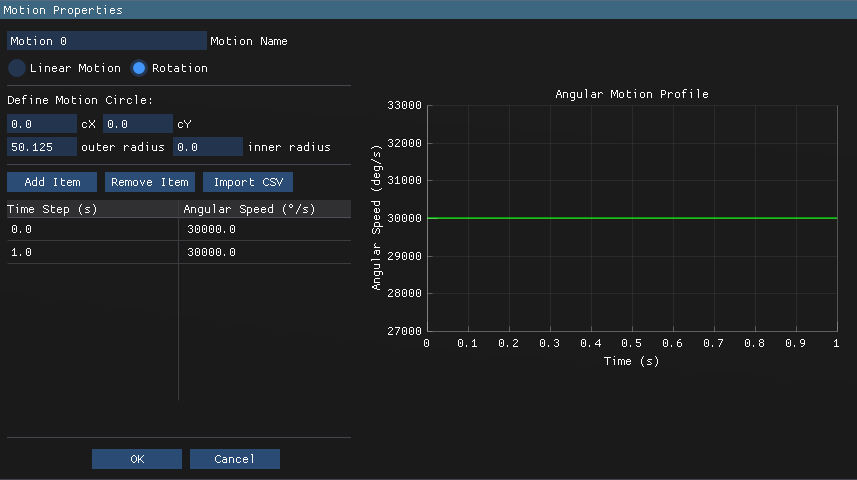Select the 1.0 time step cell
This screenshot has width=857, height=480.
click(92, 252)
